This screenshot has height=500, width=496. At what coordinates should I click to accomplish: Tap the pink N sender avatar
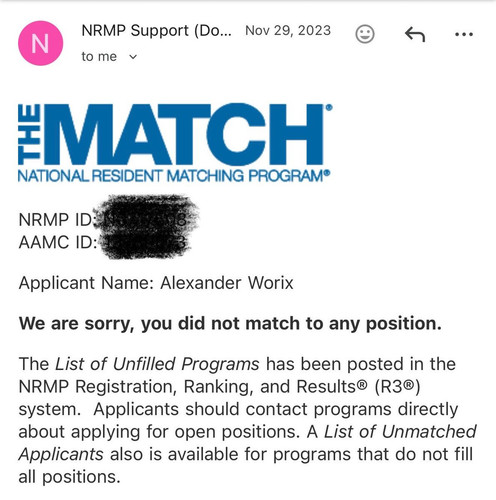pos(40,43)
